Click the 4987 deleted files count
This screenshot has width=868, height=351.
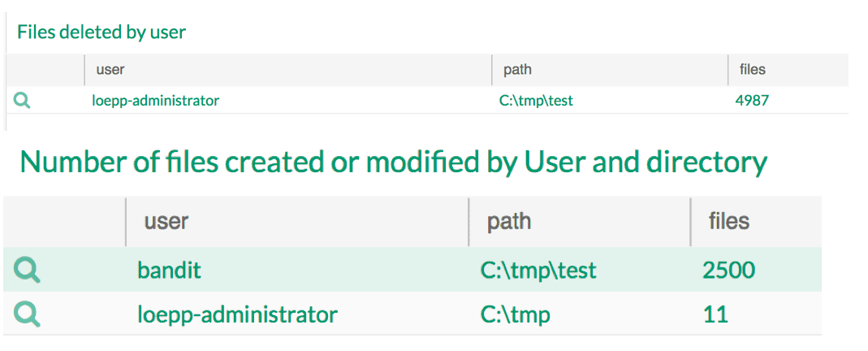[x=753, y=102]
